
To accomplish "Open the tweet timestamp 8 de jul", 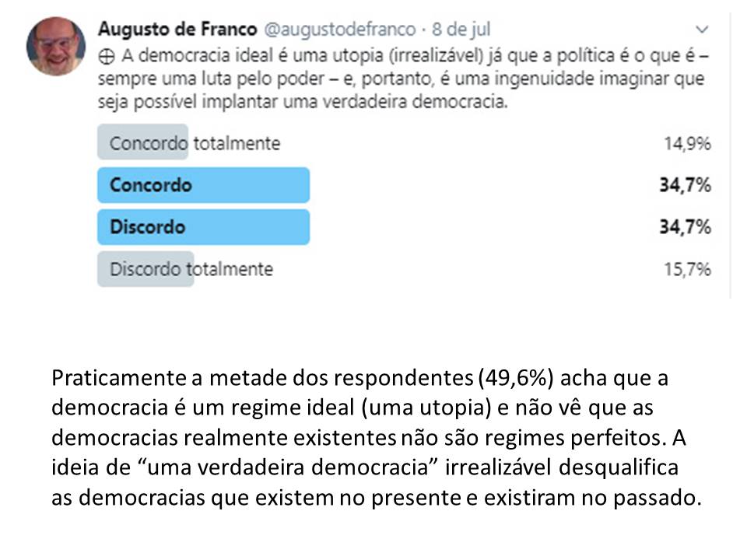I will tap(461, 30).
